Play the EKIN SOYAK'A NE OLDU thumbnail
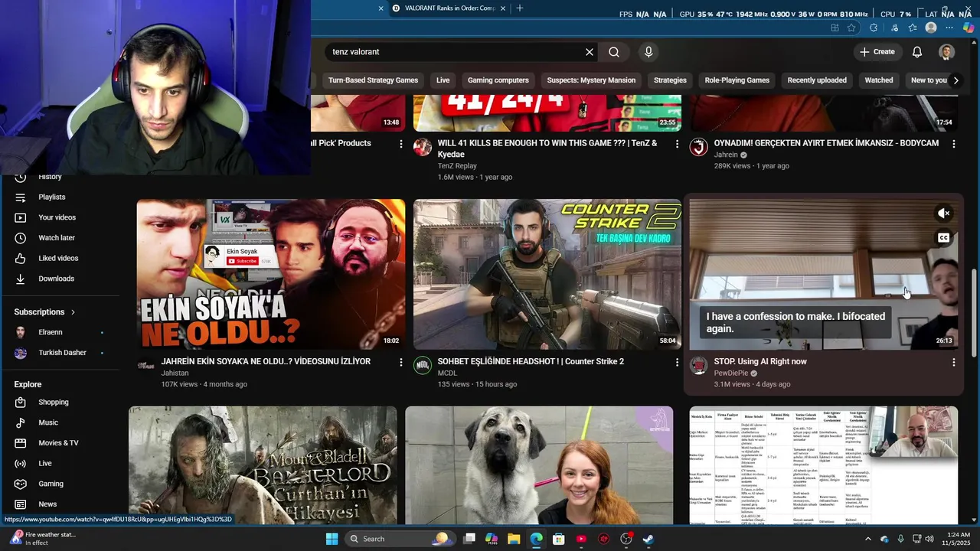The image size is (980, 551). coord(271,274)
